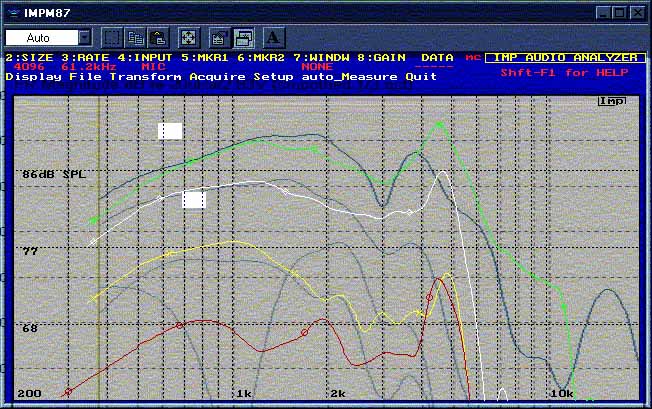The image size is (652, 409).
Task: Click the 2k frequency axis label
Action: [338, 393]
